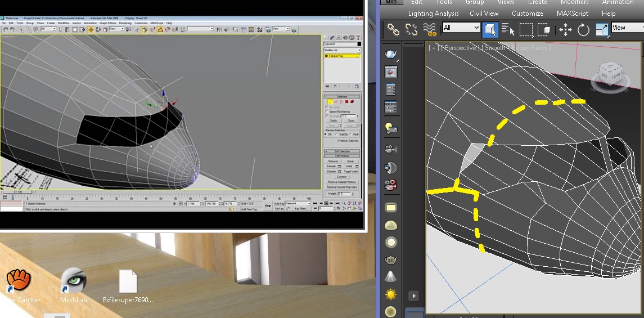Screen dimensions: 644x318
Task: Open the reactor menu in left window
Action: (x=76, y=23)
